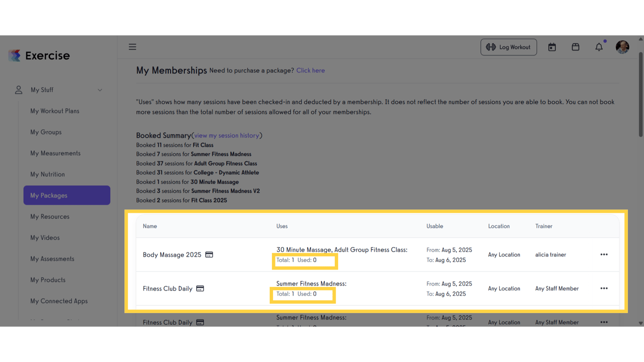Collapse the My Stuff section
The width and height of the screenshot is (644, 362).
99,90
